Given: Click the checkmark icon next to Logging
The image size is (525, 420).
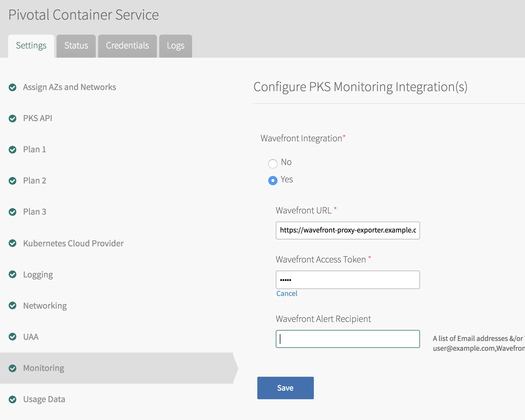Looking at the screenshot, I should click(x=12, y=275).
